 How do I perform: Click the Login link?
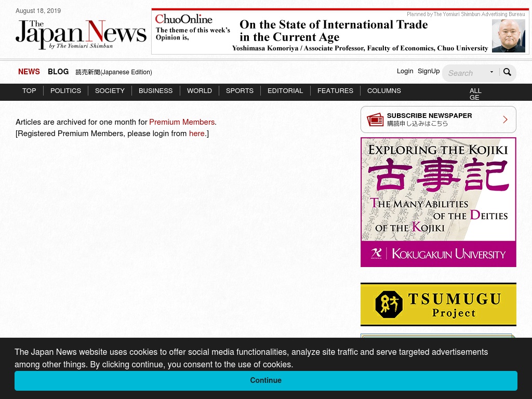pos(405,71)
